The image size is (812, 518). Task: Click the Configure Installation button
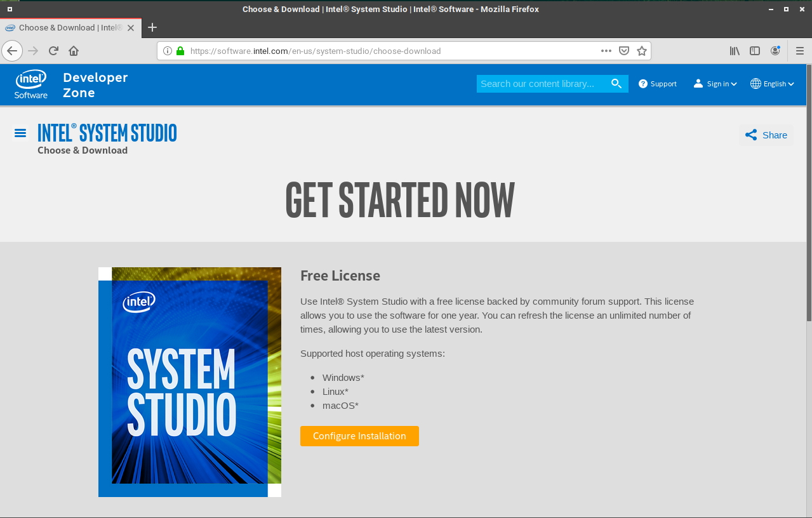tap(359, 436)
